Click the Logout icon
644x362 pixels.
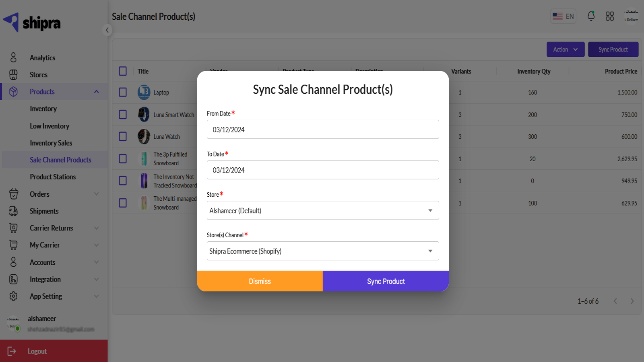coord(12,351)
